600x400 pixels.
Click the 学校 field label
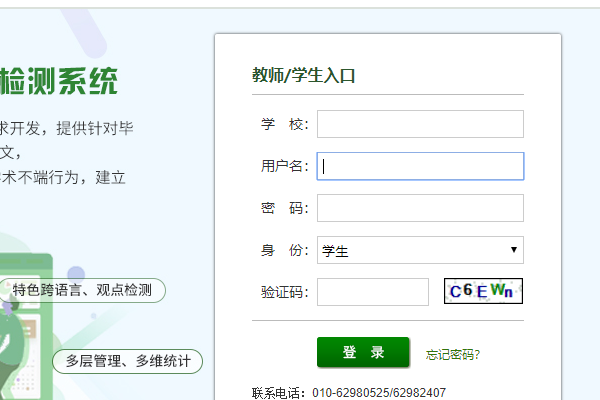coord(284,124)
